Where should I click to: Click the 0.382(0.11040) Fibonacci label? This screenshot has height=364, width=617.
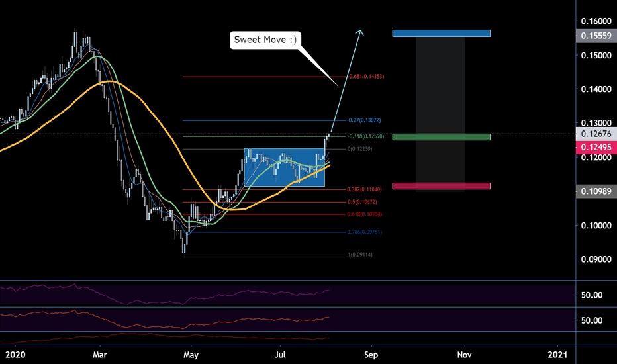point(364,189)
